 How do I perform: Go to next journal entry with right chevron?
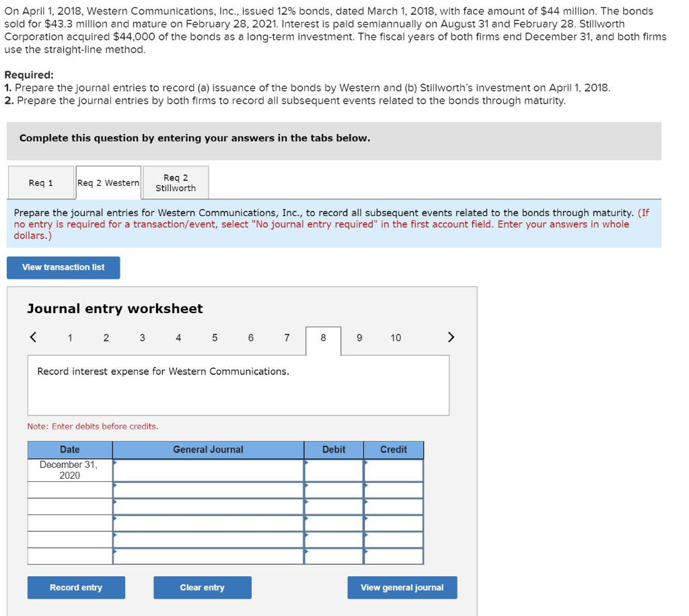pos(451,337)
